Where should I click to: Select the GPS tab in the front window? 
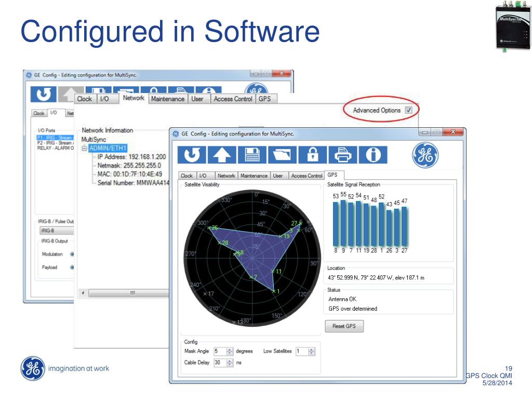334,175
